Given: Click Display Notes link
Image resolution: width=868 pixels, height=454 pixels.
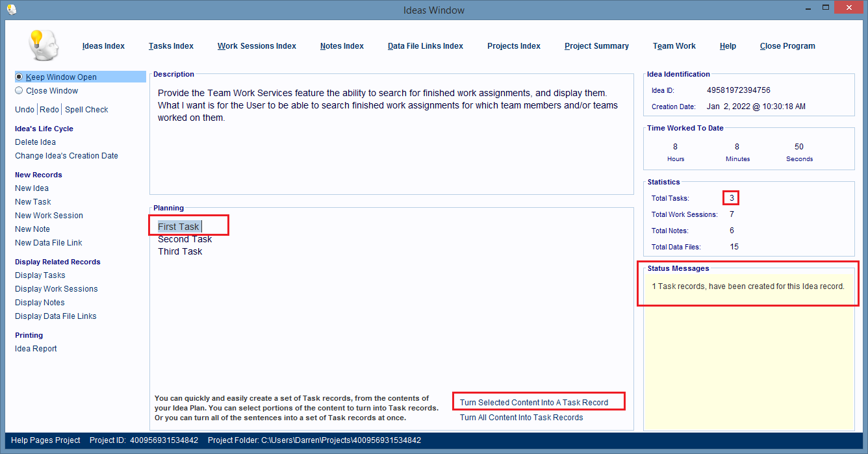Looking at the screenshot, I should (40, 303).
